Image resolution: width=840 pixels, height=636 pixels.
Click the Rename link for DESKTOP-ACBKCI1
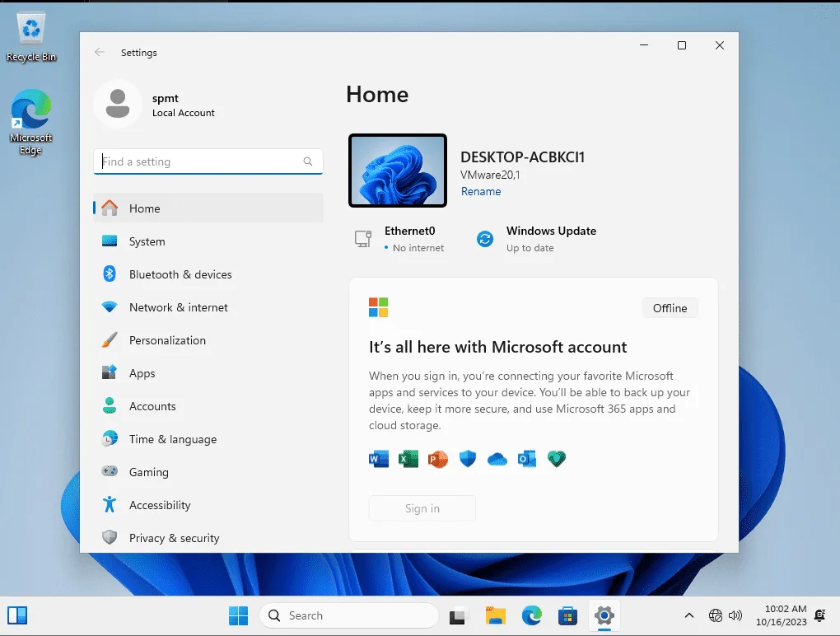481,191
